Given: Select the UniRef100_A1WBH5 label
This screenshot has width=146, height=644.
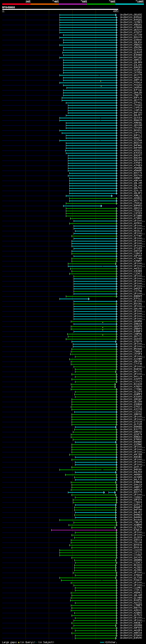Looking at the screenshot, I should coord(131,525).
